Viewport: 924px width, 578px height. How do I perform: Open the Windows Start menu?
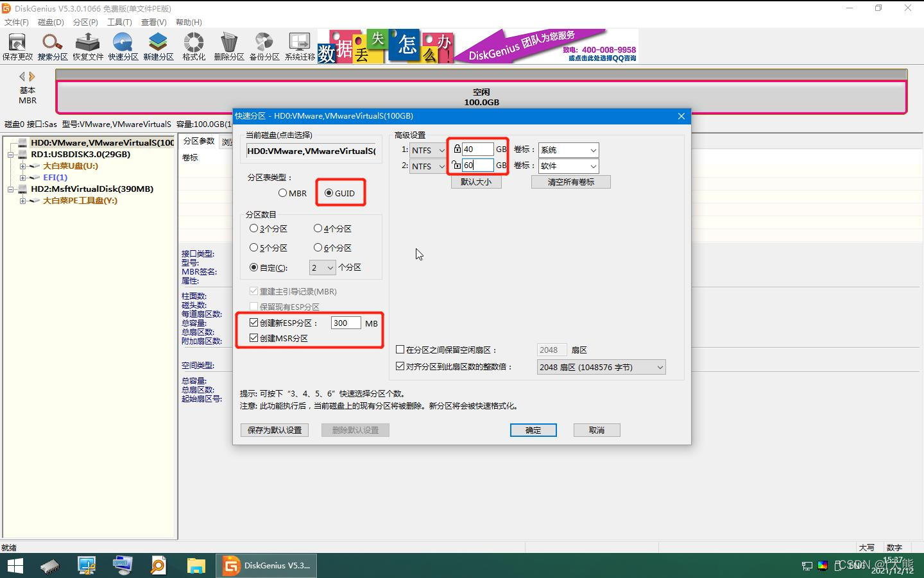15,566
